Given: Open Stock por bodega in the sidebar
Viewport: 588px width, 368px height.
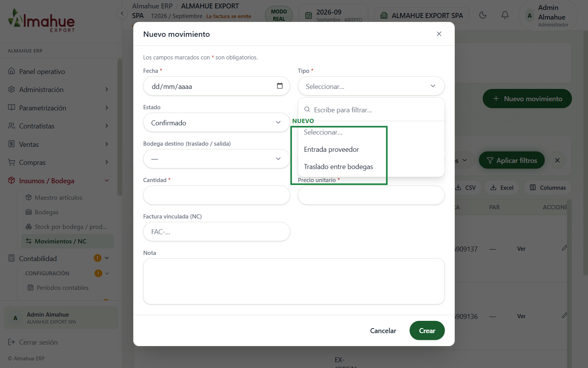Looking at the screenshot, I should tap(67, 227).
